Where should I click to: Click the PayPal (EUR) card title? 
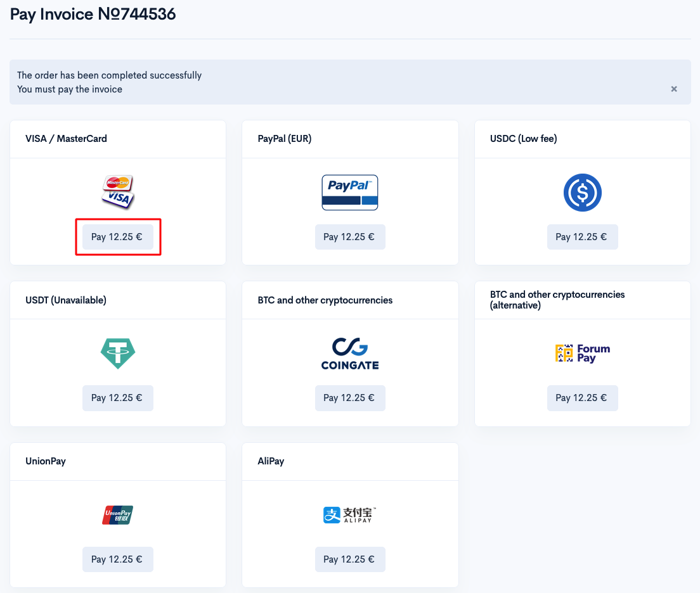click(284, 139)
